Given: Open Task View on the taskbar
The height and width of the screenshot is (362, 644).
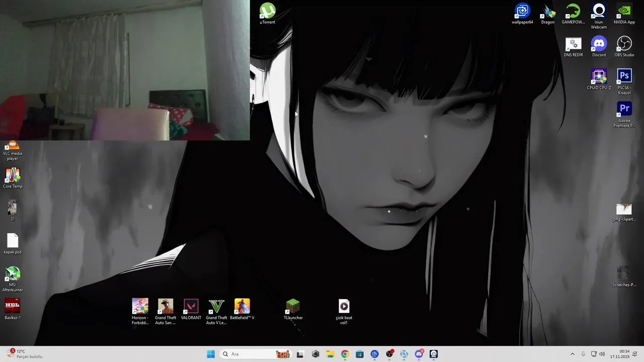Looking at the screenshot, I should (300, 354).
